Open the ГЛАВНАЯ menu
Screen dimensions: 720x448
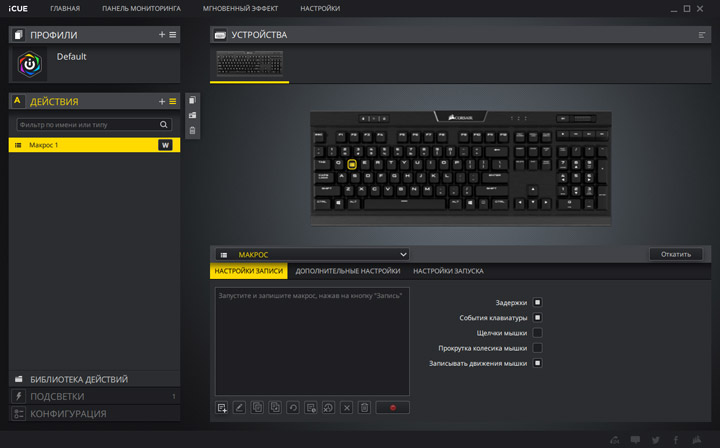65,8
